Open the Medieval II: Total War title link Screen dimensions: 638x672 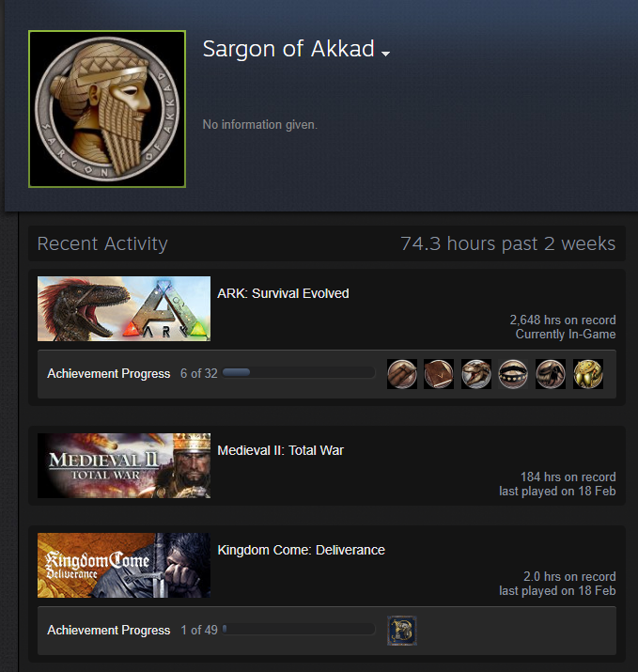pos(280,450)
